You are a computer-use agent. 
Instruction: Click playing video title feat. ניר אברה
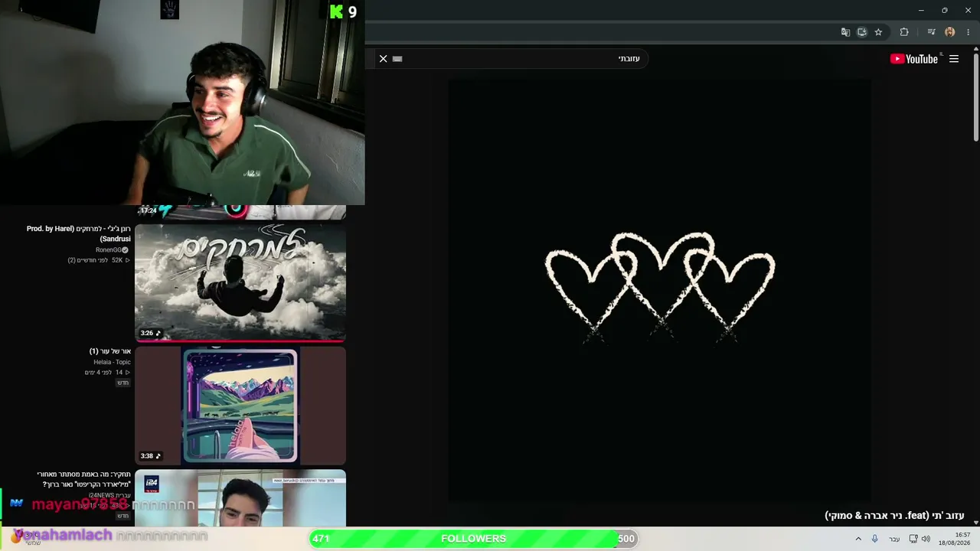click(894, 516)
